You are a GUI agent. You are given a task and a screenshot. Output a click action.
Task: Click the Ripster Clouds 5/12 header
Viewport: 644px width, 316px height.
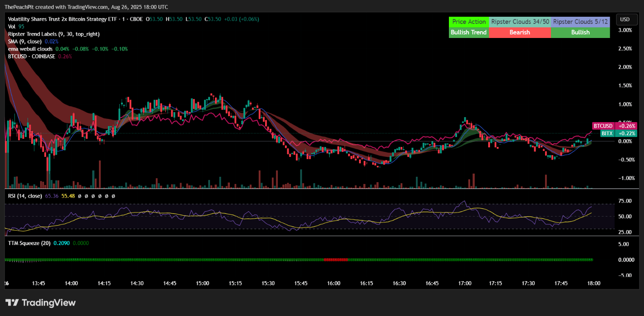click(x=580, y=22)
